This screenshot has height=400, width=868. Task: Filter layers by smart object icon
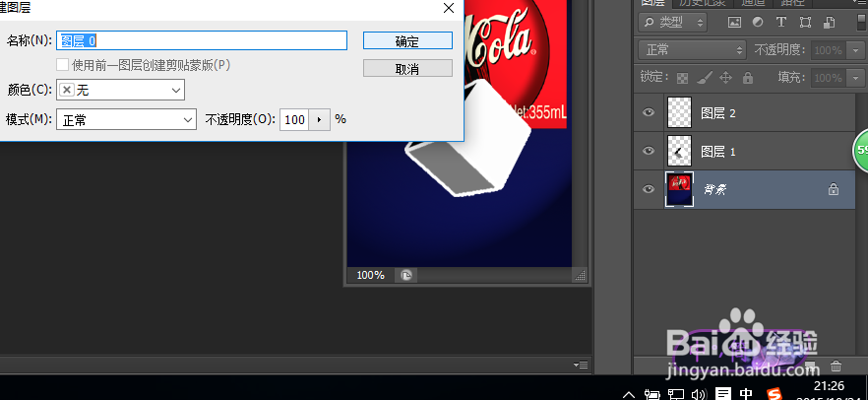click(x=830, y=22)
